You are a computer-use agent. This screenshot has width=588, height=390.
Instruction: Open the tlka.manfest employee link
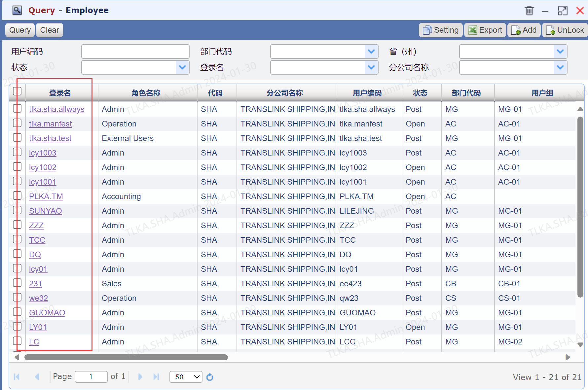[x=51, y=124]
